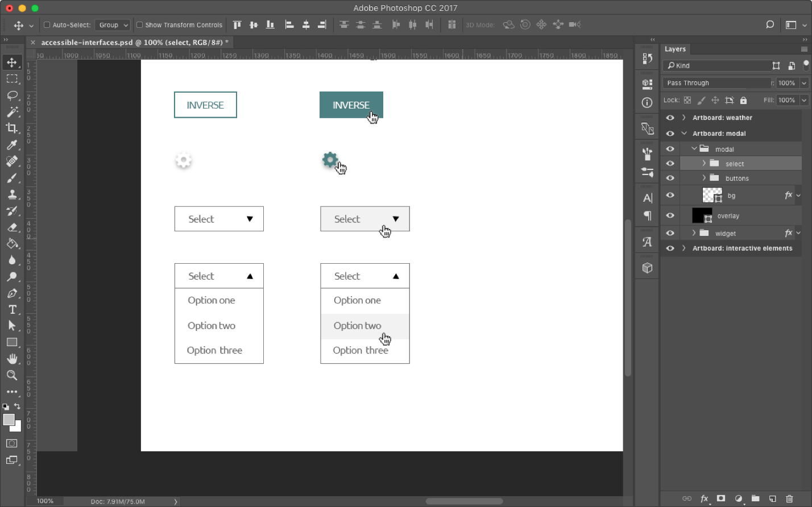Select the Move tool
This screenshot has width=812, height=507.
(x=12, y=63)
